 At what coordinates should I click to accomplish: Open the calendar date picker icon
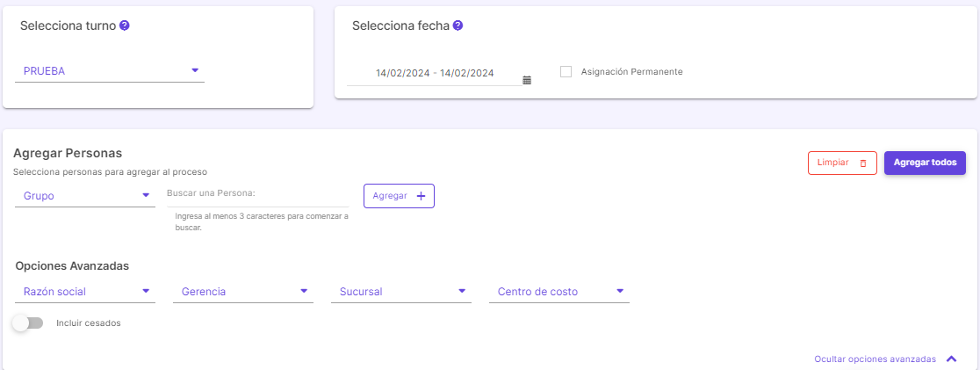pyautogui.click(x=527, y=80)
